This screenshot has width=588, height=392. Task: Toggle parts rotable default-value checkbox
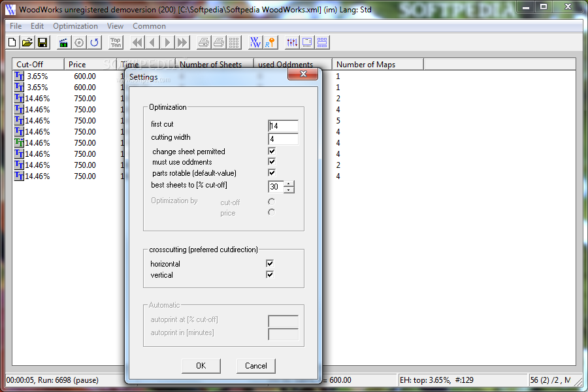click(x=272, y=172)
